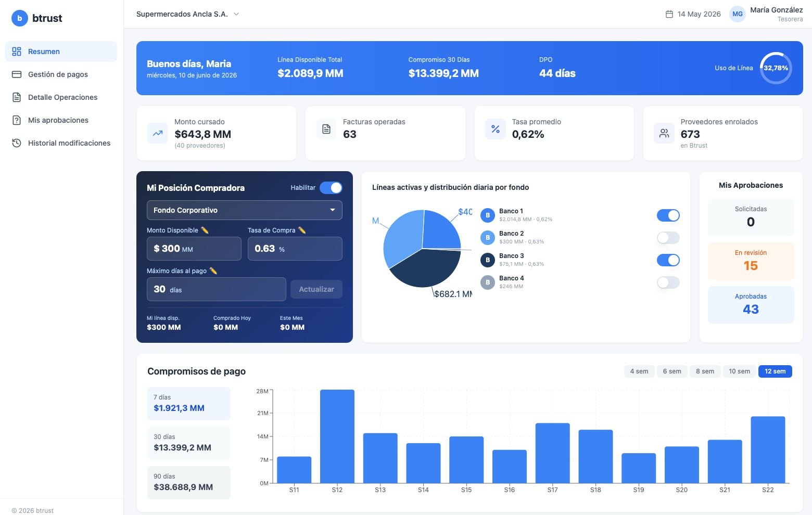This screenshot has height=515, width=812.
Task: Click the 14 May 2026 date text
Action: [699, 14]
